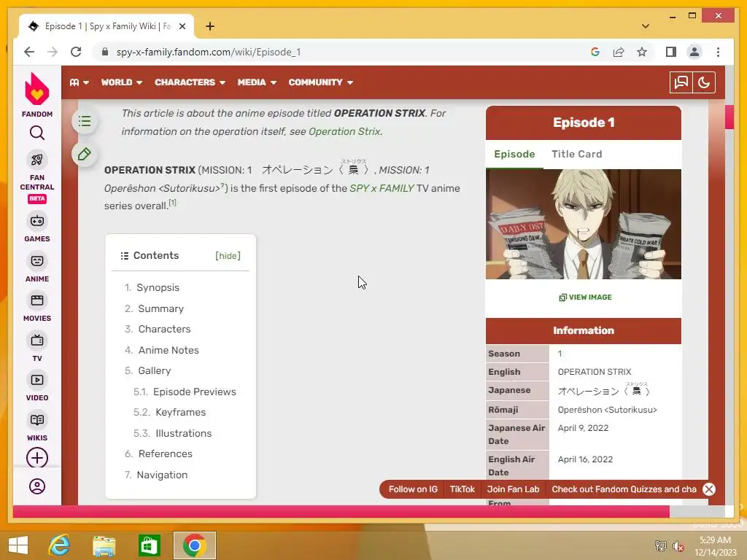Open Anime section icon in sidebar
The height and width of the screenshot is (560, 747).
click(37, 261)
